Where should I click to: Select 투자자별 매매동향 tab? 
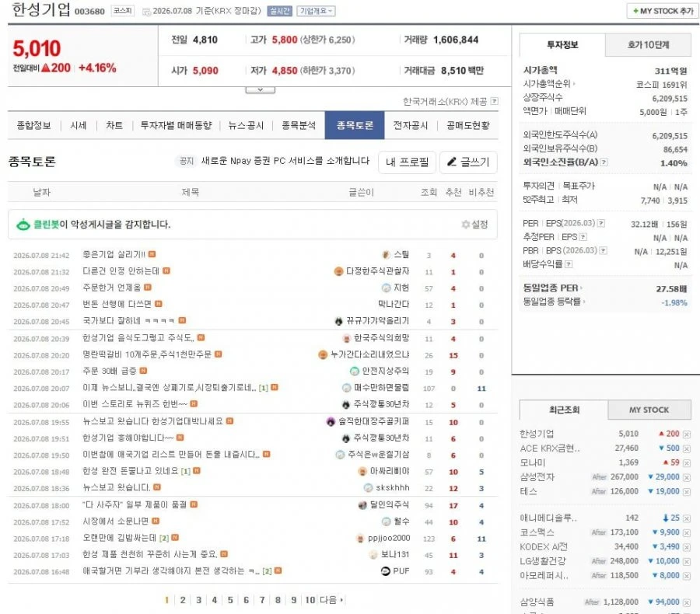pos(176,126)
